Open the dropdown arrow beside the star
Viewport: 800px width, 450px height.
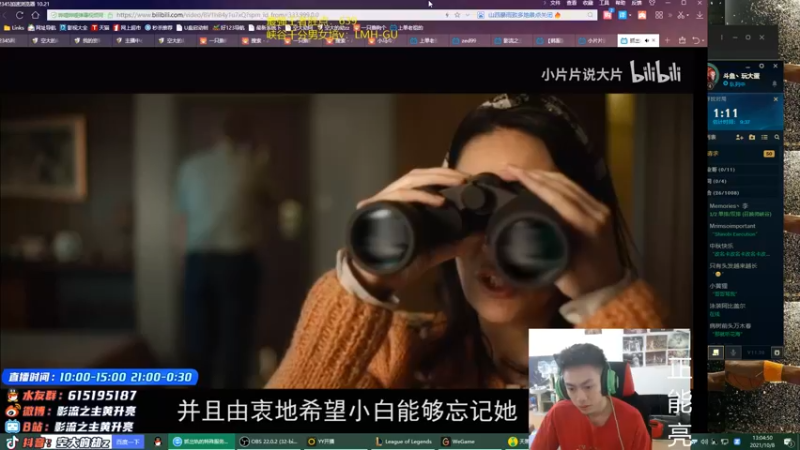466,15
